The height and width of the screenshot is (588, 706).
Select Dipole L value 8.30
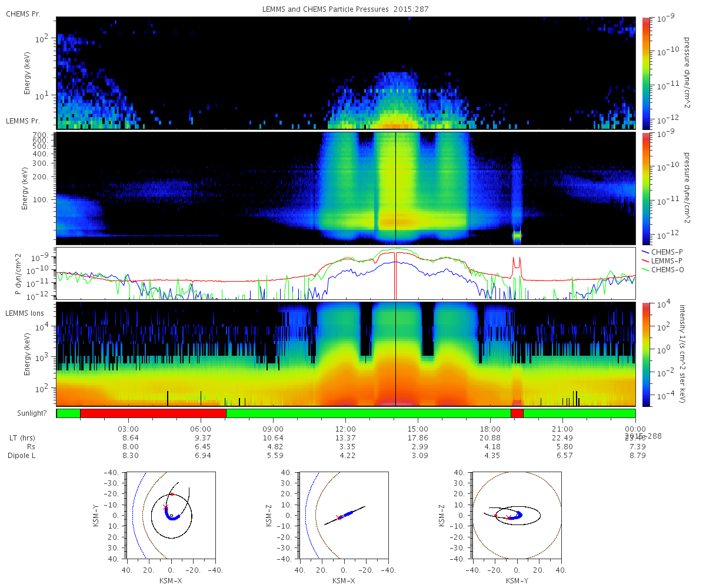(131, 455)
